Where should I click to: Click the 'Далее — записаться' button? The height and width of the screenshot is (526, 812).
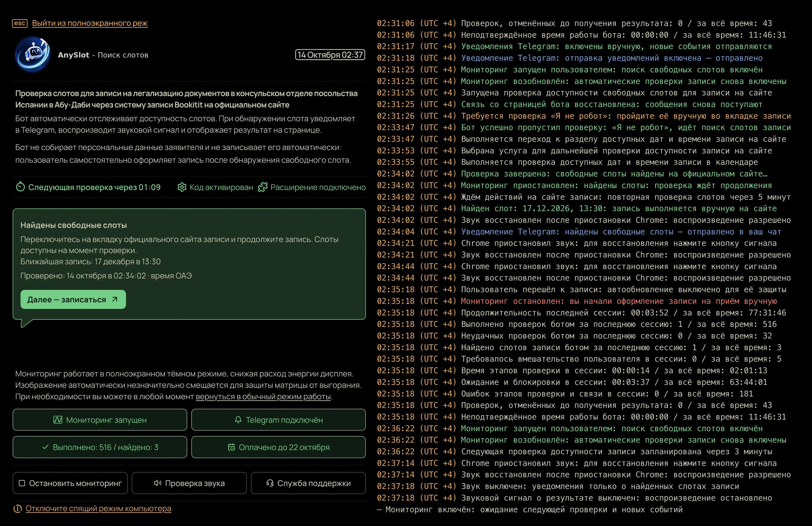73,299
